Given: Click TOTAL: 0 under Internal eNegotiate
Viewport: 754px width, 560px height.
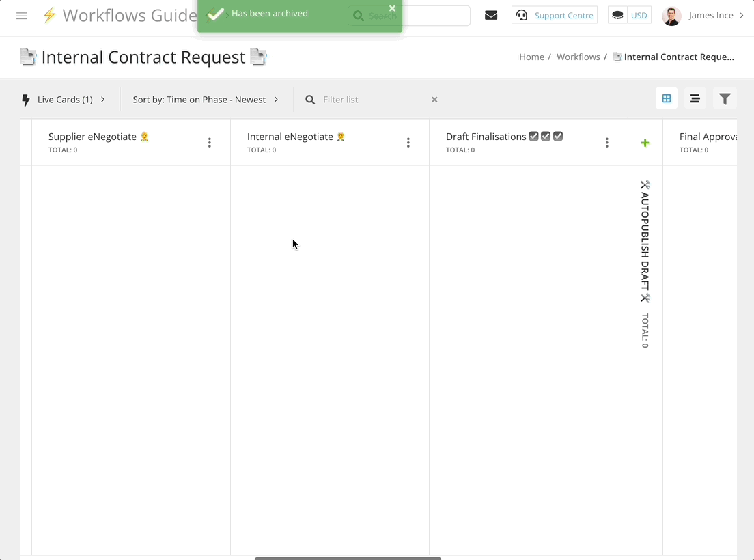Looking at the screenshot, I should pos(262,150).
